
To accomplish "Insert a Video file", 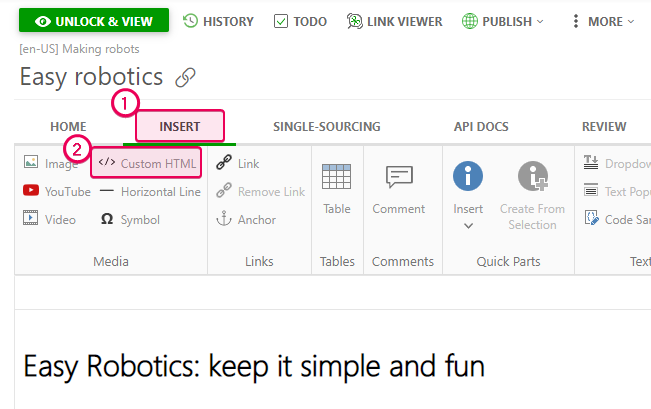I will pos(49,219).
